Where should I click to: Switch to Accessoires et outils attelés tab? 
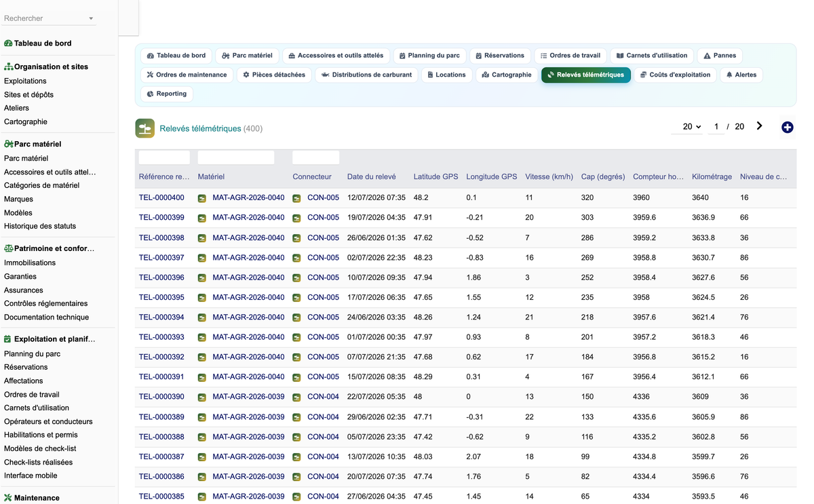click(x=336, y=56)
